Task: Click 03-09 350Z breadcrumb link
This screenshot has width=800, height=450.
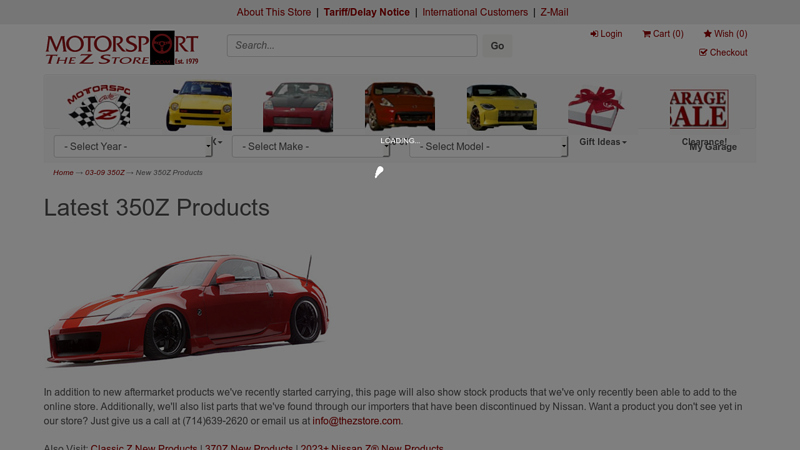Action: click(105, 172)
